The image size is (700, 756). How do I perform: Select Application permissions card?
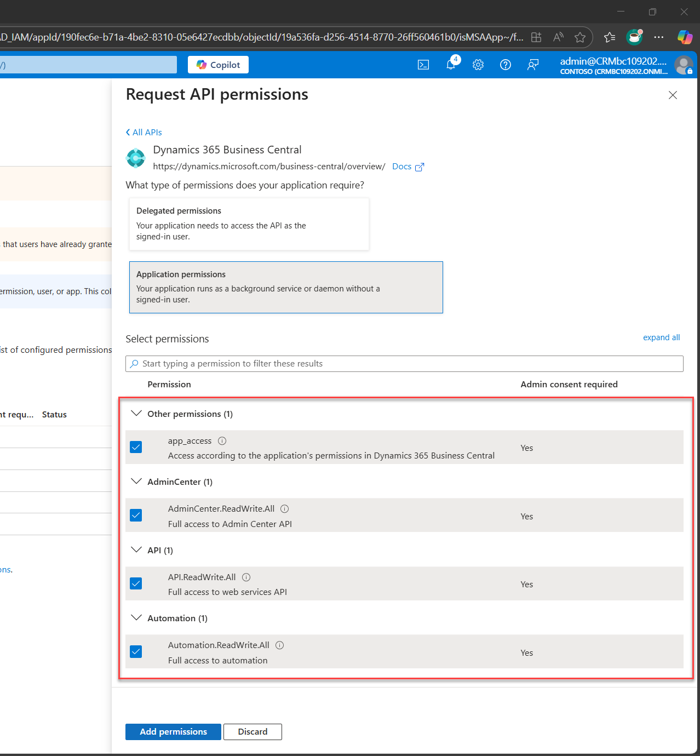[286, 287]
